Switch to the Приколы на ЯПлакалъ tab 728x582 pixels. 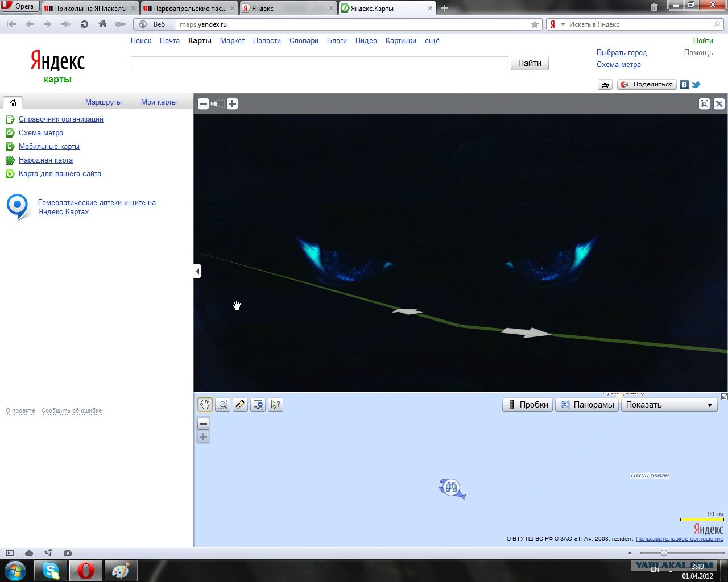coord(90,9)
